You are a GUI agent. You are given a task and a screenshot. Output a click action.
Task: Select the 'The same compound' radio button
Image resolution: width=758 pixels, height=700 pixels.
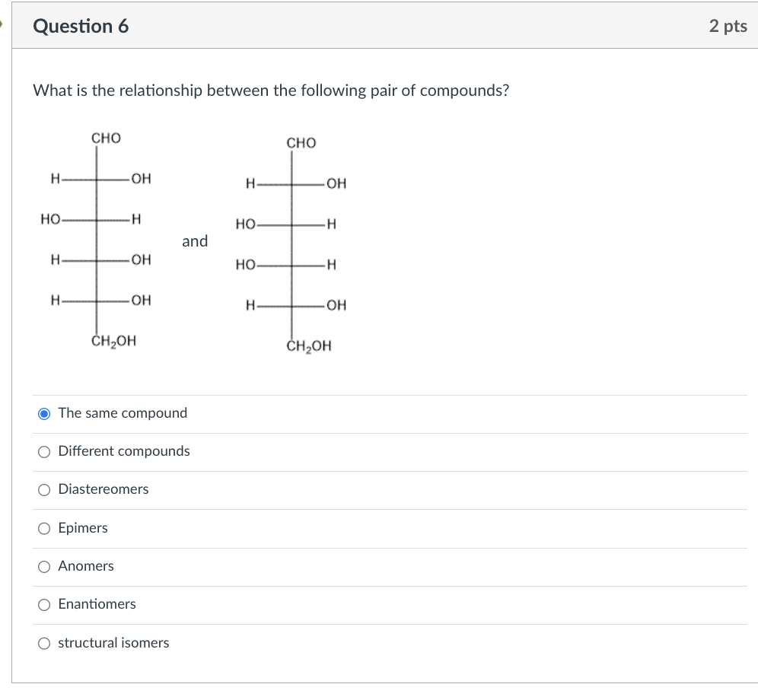point(45,414)
